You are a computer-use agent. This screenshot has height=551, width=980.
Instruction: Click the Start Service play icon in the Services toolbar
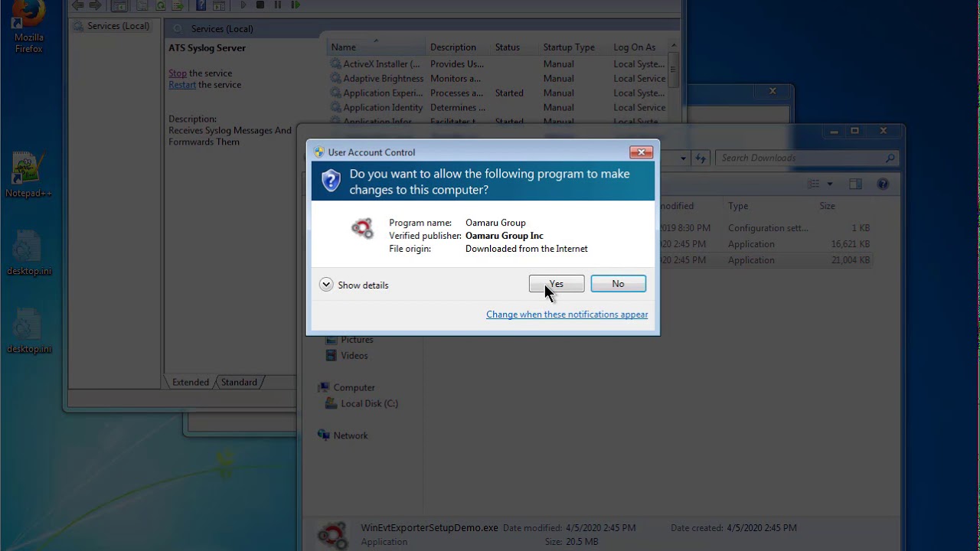pyautogui.click(x=243, y=5)
